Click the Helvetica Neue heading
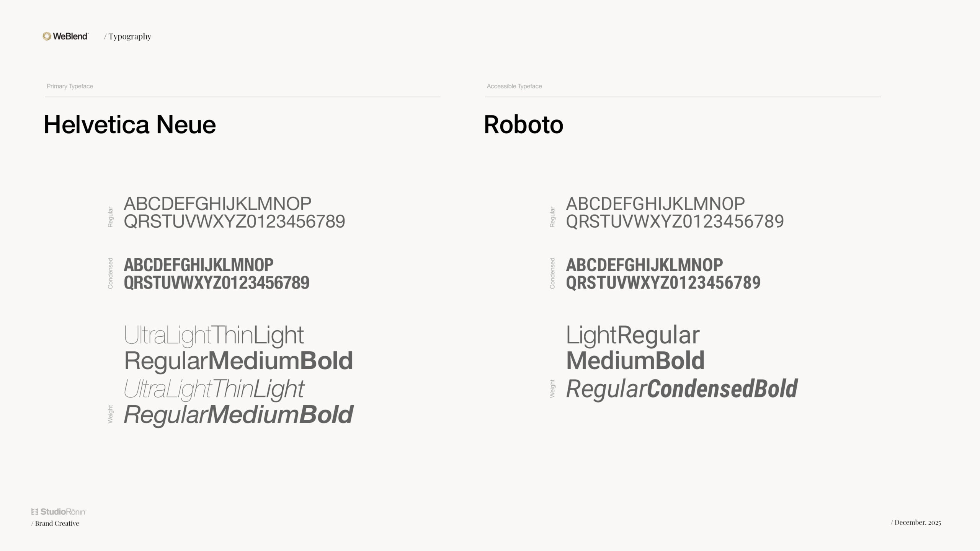980x551 pixels. point(130,124)
